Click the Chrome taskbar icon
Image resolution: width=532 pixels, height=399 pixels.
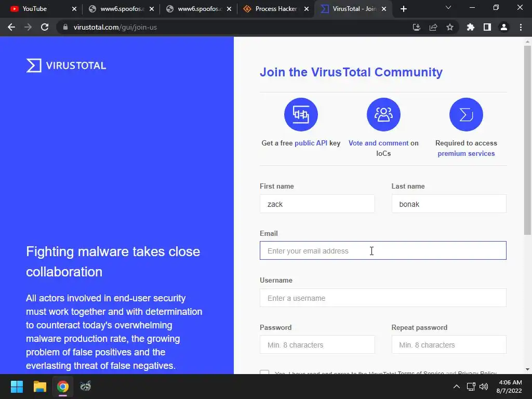pos(63,387)
